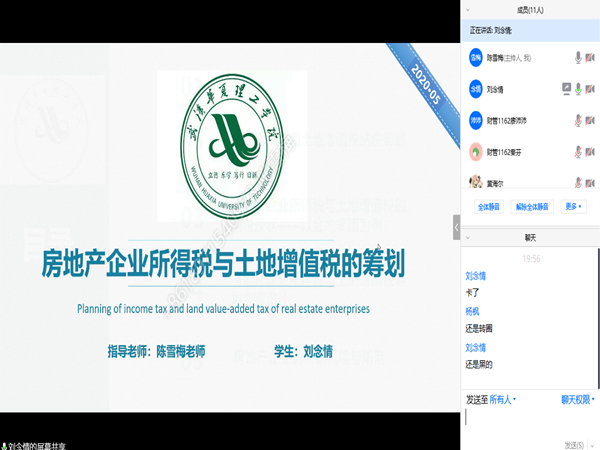Open 聊天权限 chat permissions dropdown

pyautogui.click(x=578, y=400)
